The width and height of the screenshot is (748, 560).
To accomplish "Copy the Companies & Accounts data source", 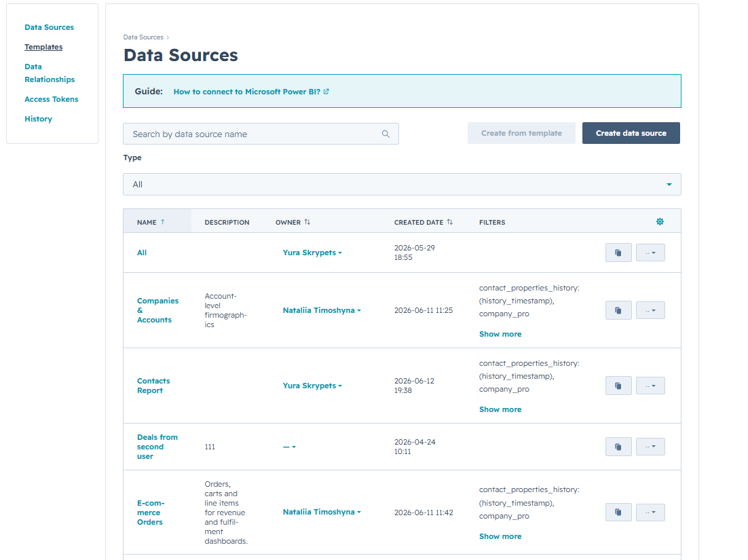I will (x=618, y=310).
